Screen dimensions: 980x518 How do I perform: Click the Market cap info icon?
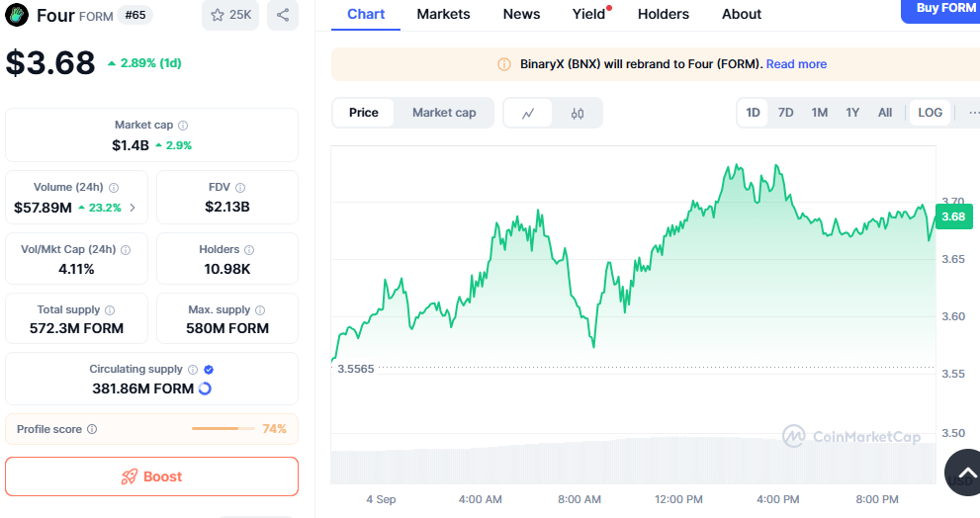point(183,126)
